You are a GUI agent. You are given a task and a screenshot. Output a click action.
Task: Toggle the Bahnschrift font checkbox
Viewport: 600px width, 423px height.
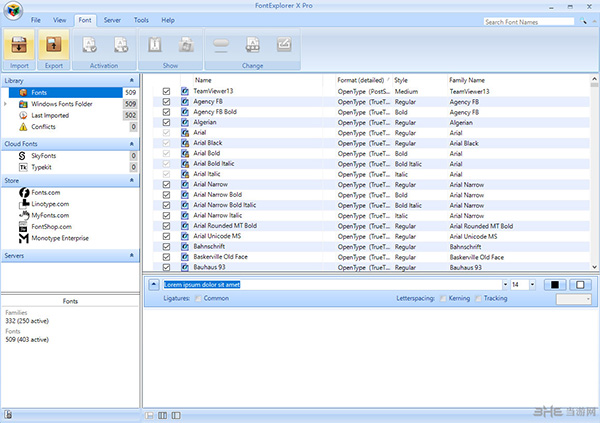166,246
